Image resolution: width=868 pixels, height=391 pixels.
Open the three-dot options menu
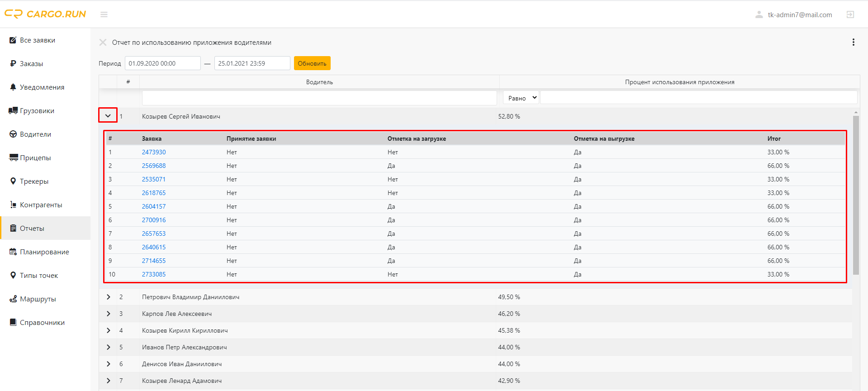[854, 42]
